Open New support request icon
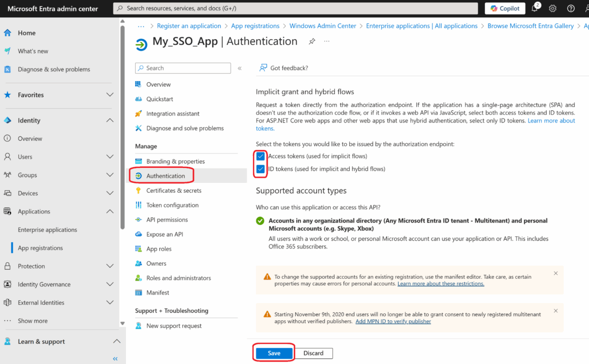The height and width of the screenshot is (364, 589). pyautogui.click(x=138, y=325)
